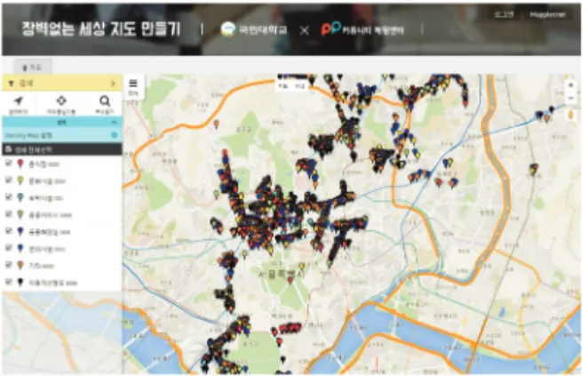Click the label beside the olive-green pin
Screen dimensions: 588x376
click(51, 215)
